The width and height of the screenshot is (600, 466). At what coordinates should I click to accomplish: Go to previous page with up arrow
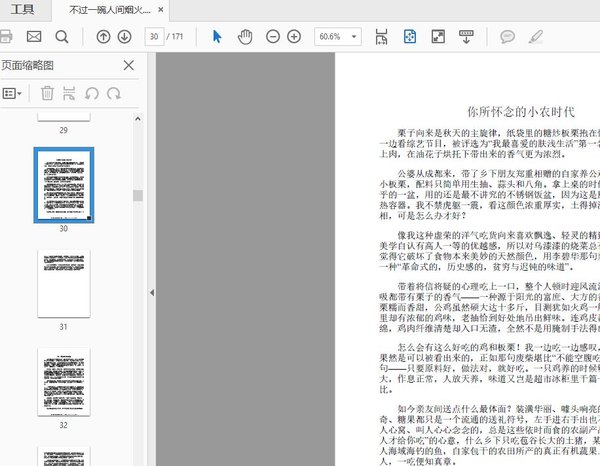(x=103, y=37)
